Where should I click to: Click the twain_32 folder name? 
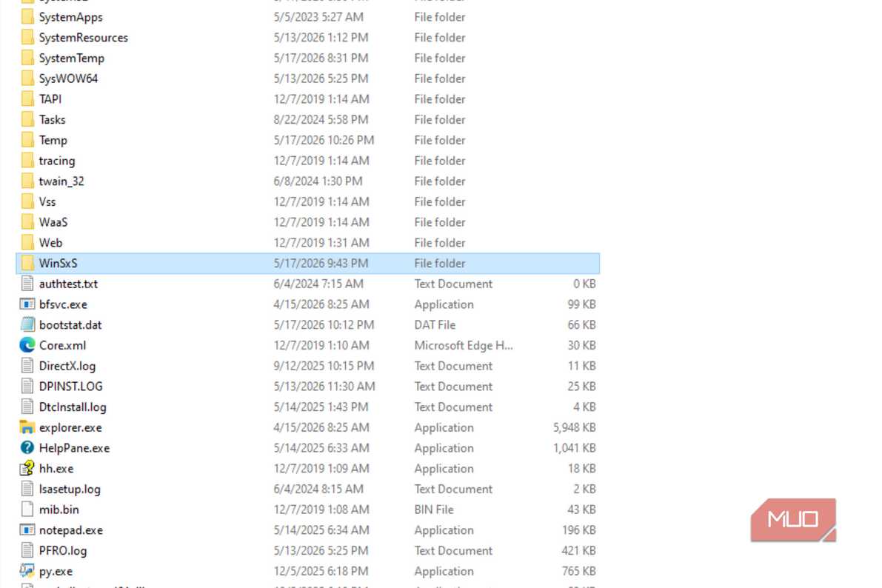click(x=61, y=181)
